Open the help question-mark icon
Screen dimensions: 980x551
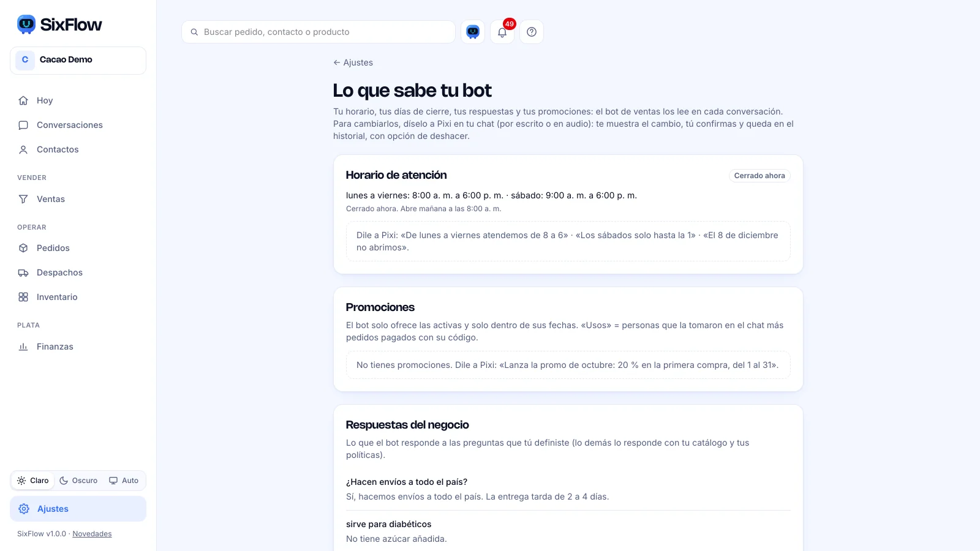tap(532, 32)
